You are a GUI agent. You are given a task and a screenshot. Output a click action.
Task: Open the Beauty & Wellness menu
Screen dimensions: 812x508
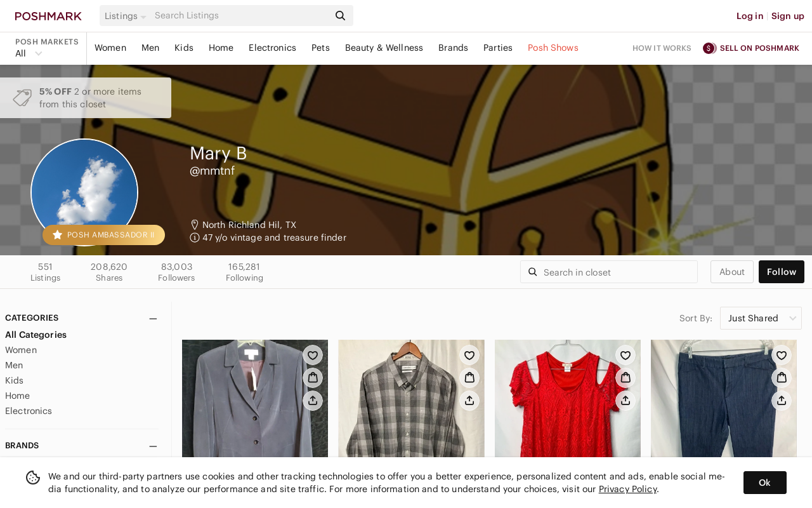pos(384,48)
